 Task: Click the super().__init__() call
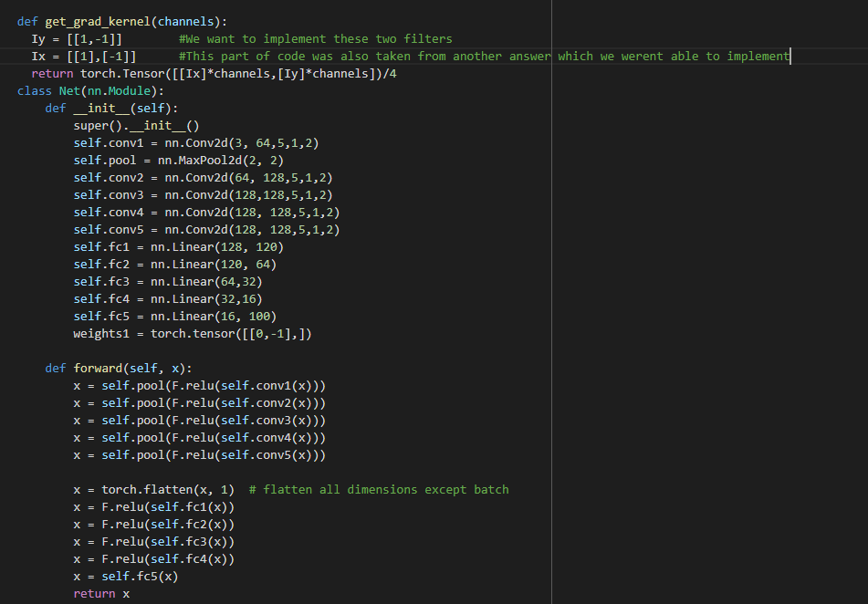click(x=136, y=126)
